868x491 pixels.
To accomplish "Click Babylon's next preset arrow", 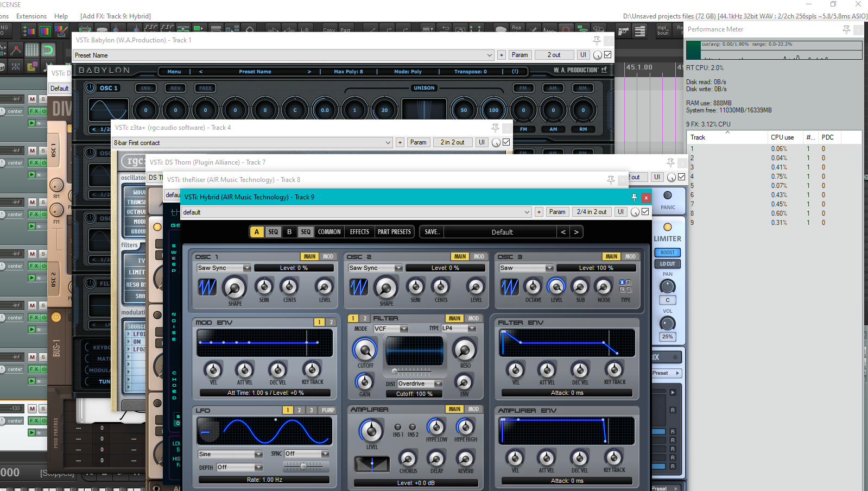I will 309,72.
